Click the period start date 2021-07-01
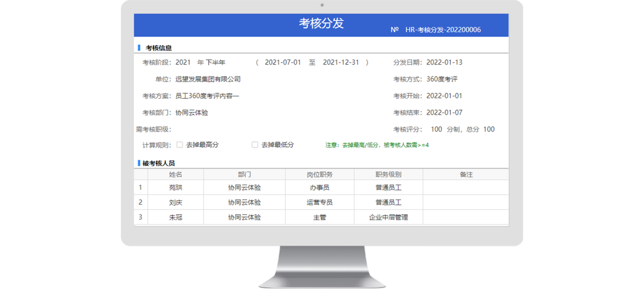This screenshot has height=289, width=644. tap(283, 62)
